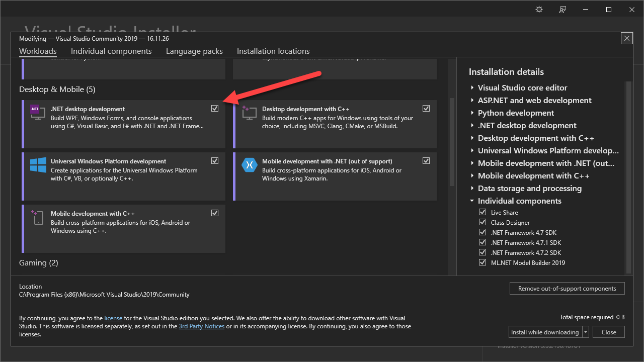Switch to the Individual components tab
Screen dimensions: 644x362
pyautogui.click(x=111, y=51)
